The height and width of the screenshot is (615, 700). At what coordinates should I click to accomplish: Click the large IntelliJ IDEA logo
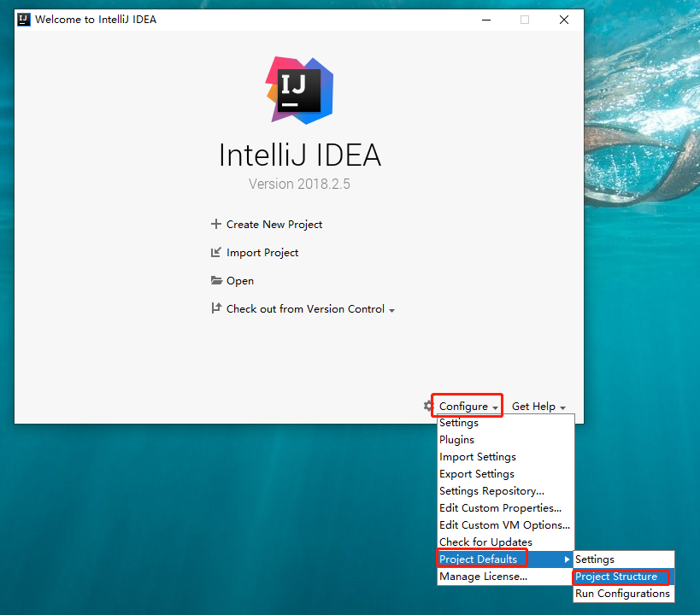299,91
